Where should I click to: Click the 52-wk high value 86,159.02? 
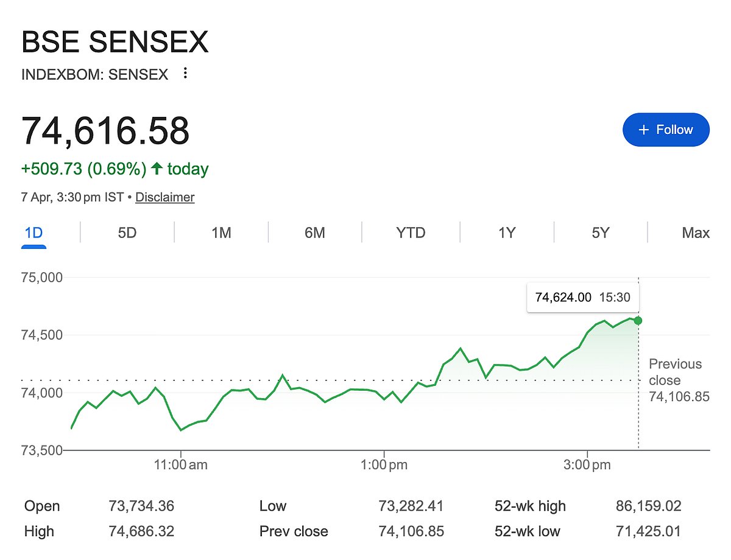648,506
